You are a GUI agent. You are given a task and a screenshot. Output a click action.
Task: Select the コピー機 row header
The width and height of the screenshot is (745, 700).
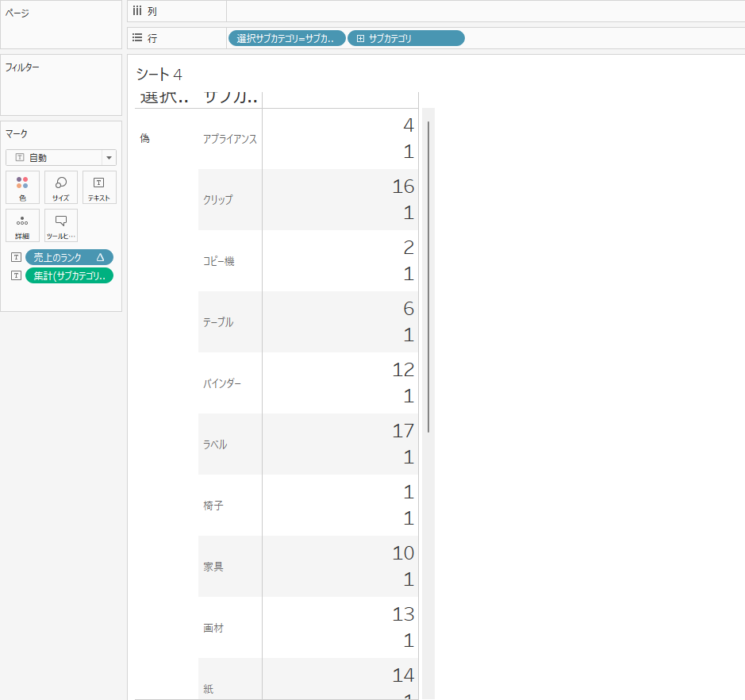pos(219,261)
